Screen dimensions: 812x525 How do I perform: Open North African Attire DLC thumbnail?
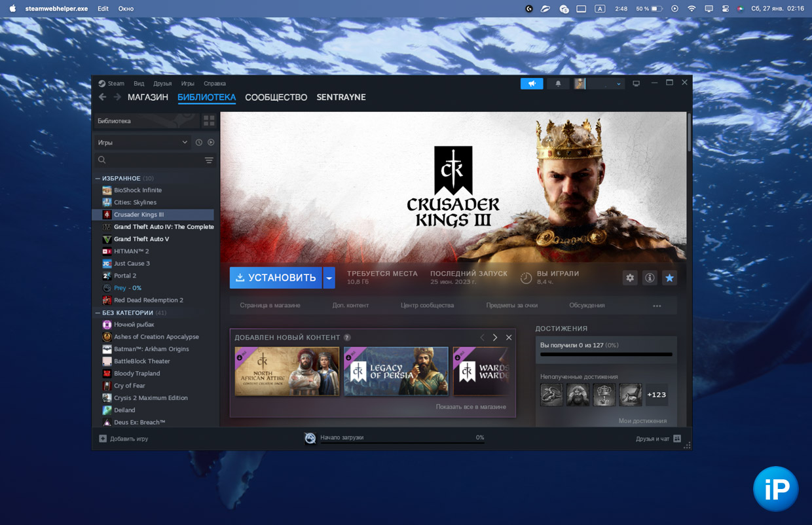[x=287, y=371]
